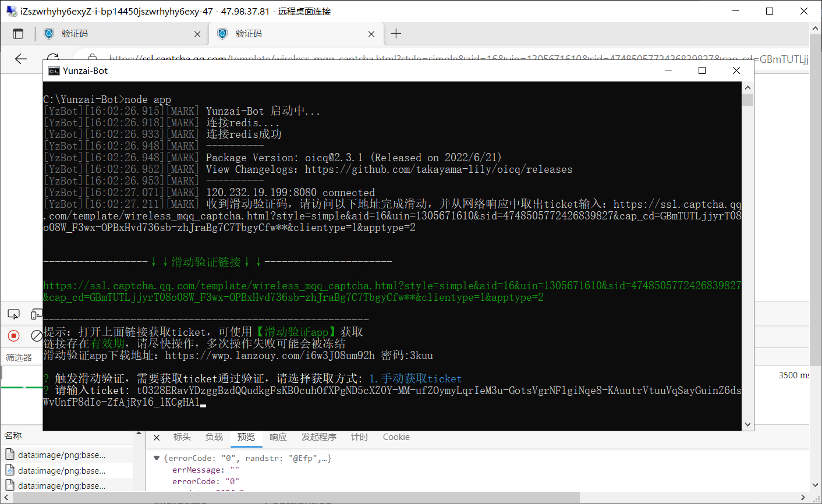The image size is (822, 504).
Task: Stop network recording with the red record button
Action: click(13, 335)
